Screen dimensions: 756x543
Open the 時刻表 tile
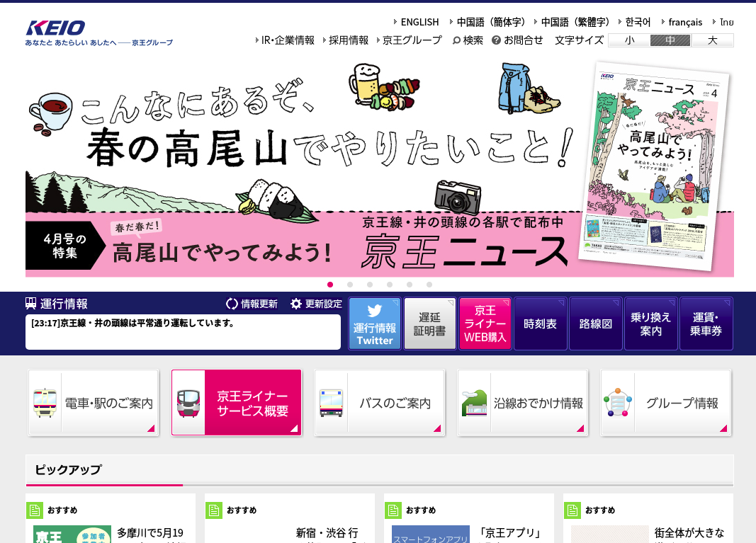(x=541, y=324)
